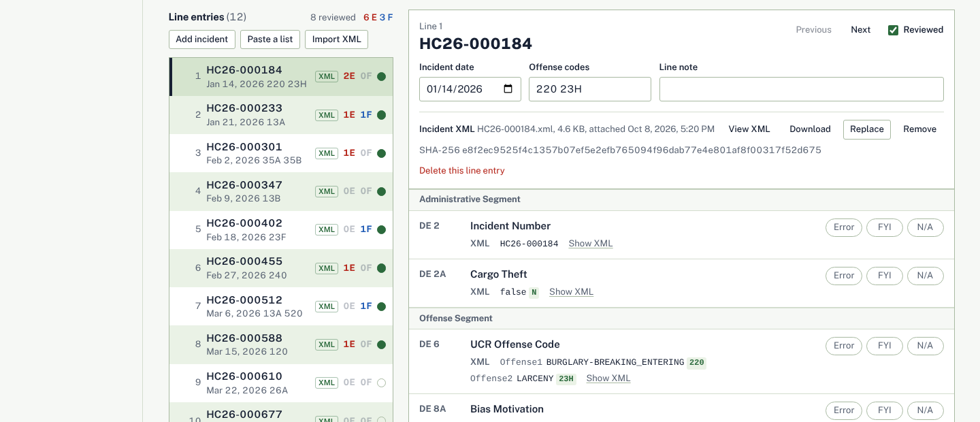
Task: Mark Incident Number as FYI
Action: coord(885,227)
